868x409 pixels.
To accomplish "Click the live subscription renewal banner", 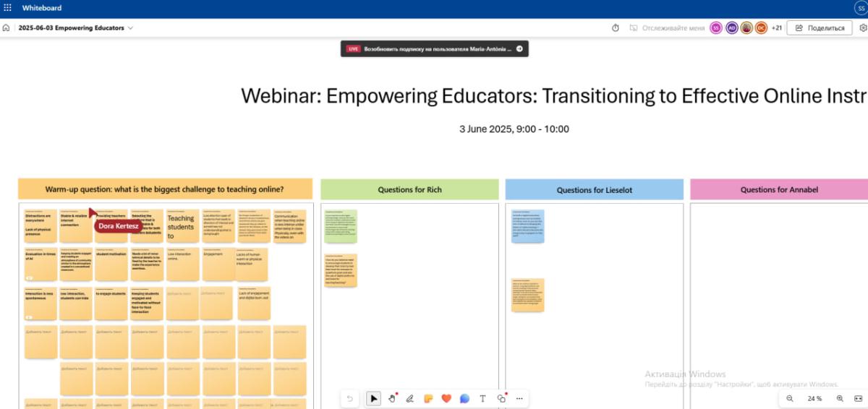I will point(435,49).
